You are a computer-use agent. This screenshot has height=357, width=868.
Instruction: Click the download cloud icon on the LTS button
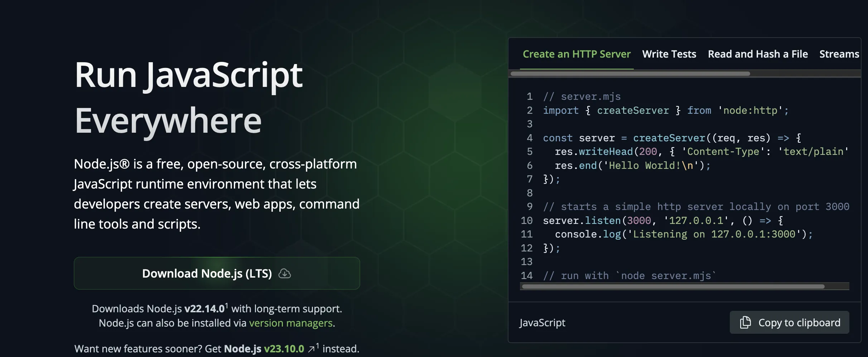tap(285, 273)
